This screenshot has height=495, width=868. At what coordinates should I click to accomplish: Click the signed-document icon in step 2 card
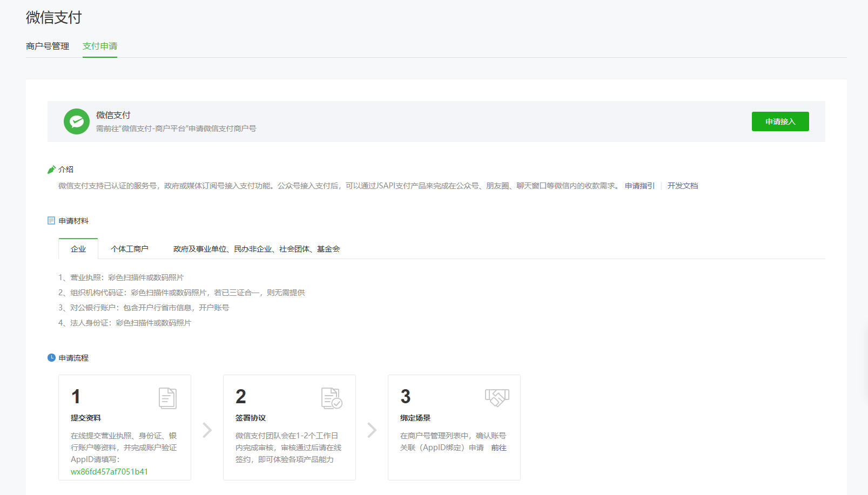tap(332, 398)
